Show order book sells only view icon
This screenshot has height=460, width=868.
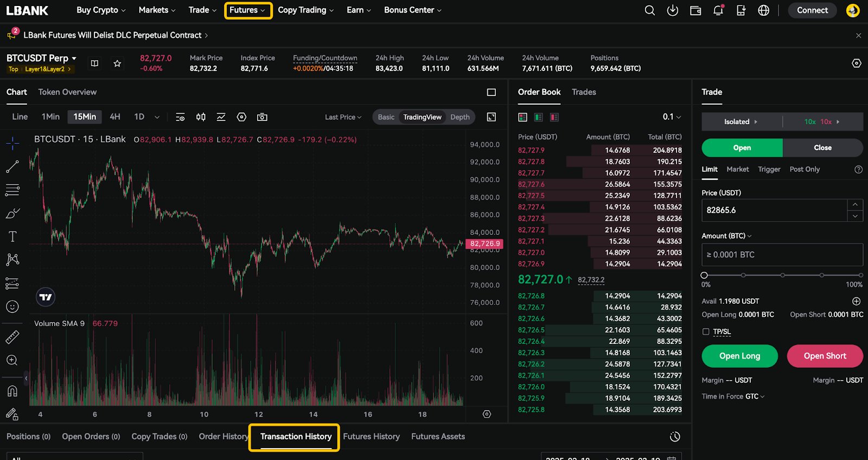click(x=554, y=117)
